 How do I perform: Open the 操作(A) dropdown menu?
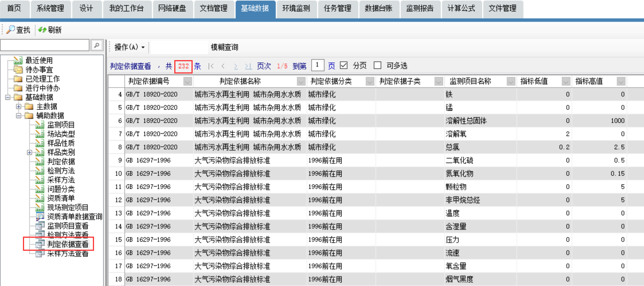coord(130,47)
